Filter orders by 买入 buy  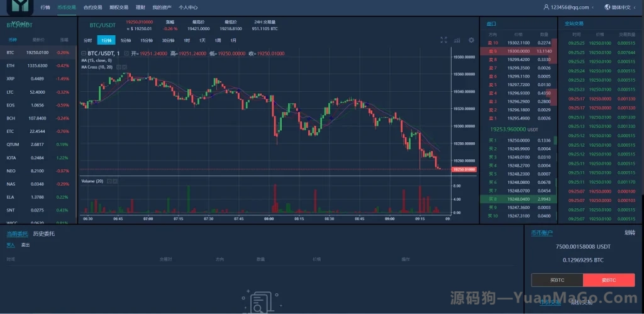coord(11,245)
